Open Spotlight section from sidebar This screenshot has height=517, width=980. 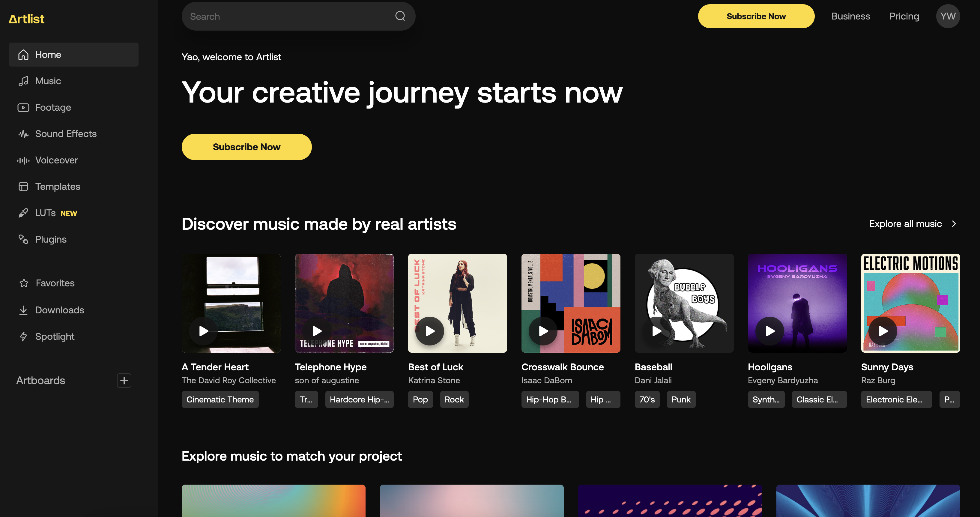point(55,336)
